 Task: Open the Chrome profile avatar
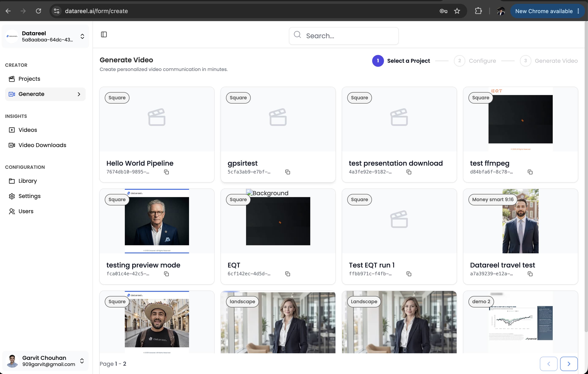[x=501, y=11]
